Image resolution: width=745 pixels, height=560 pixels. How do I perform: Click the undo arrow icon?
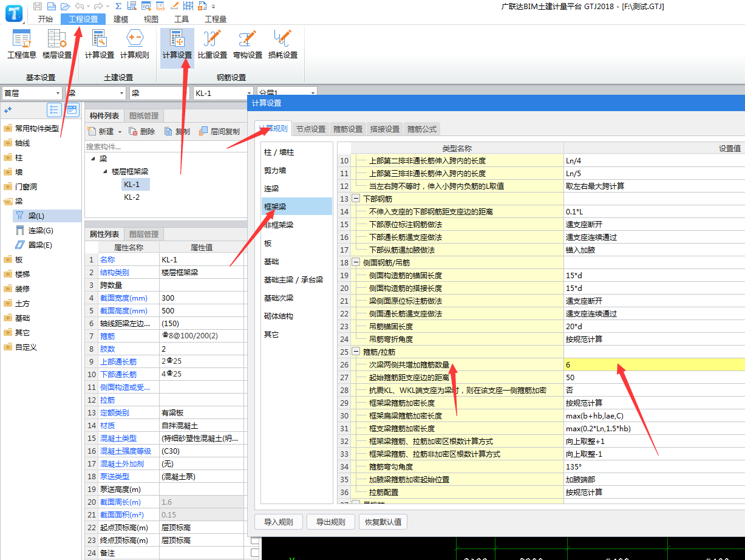point(78,6)
